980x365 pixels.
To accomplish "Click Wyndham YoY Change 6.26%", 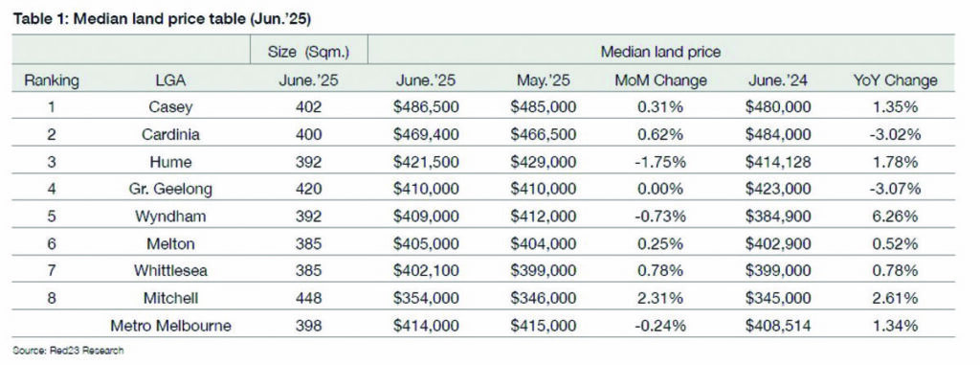I will [895, 217].
